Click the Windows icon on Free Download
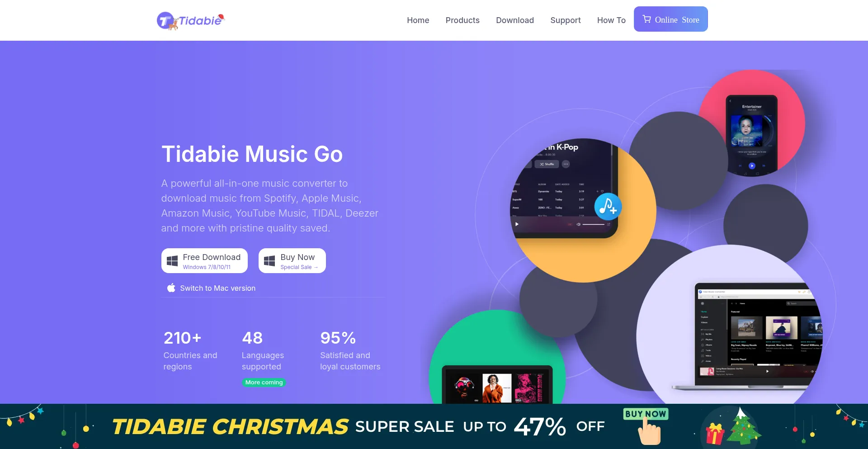 click(172, 261)
